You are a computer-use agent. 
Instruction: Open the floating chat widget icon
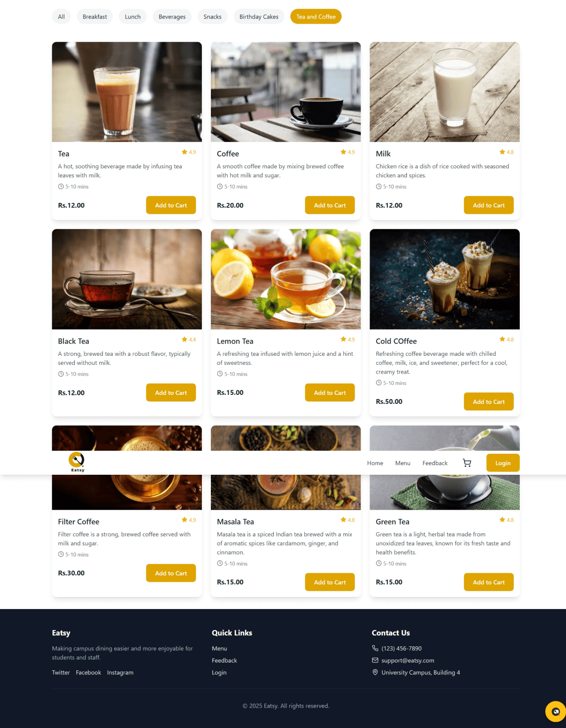555,712
